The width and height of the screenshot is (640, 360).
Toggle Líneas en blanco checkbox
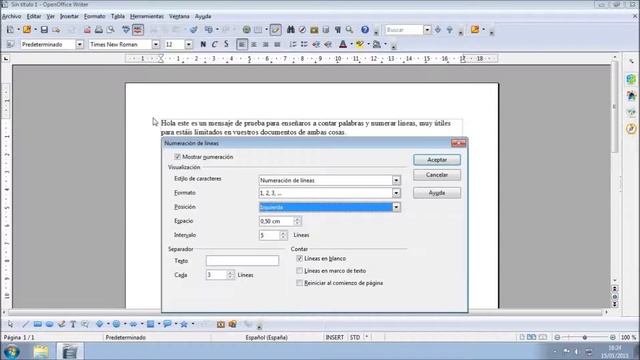point(300,258)
